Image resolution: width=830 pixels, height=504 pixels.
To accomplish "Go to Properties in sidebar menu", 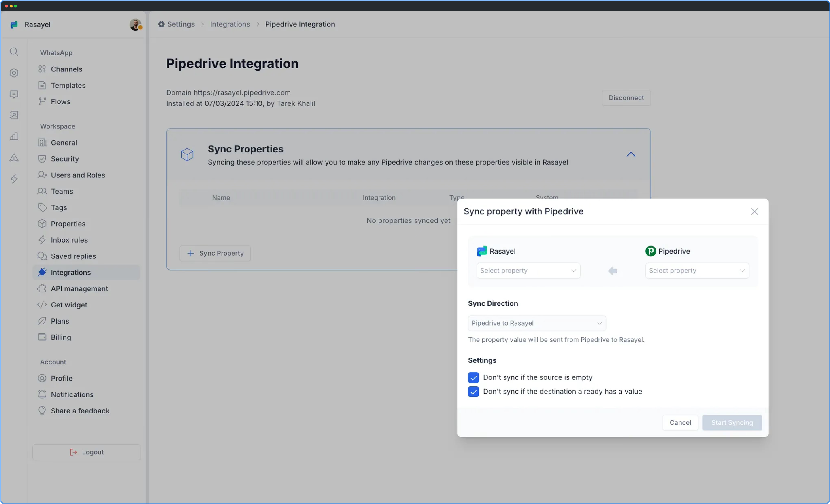I will coord(68,224).
